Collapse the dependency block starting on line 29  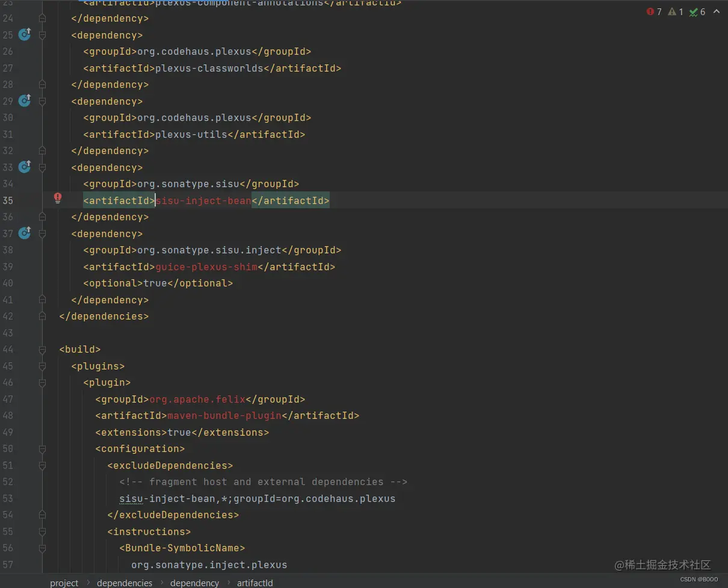point(42,101)
